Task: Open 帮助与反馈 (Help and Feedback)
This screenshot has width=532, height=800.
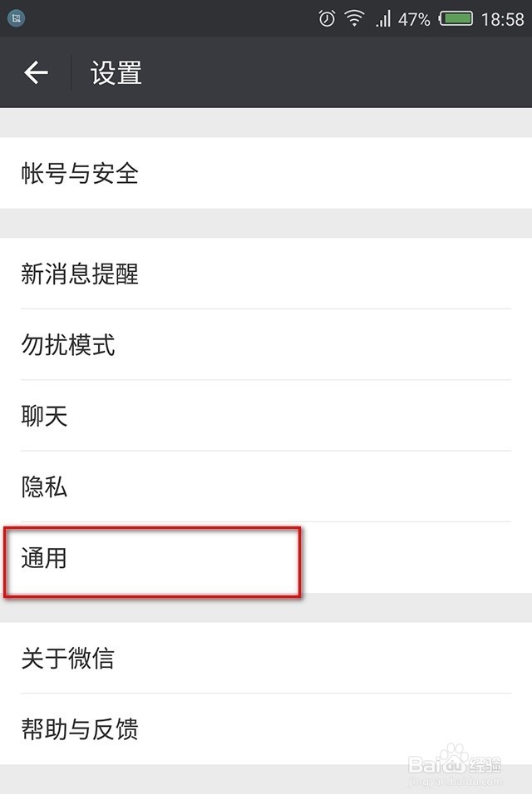Action: tap(80, 730)
